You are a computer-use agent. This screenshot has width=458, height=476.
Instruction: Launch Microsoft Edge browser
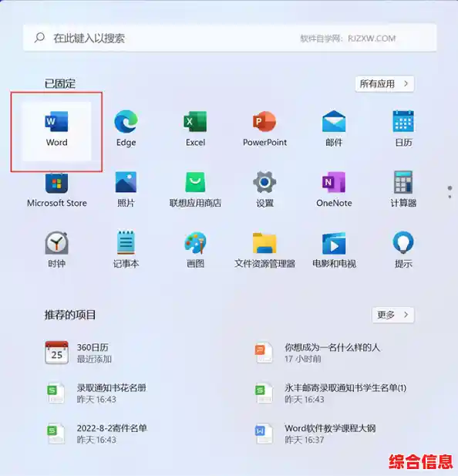tap(126, 129)
